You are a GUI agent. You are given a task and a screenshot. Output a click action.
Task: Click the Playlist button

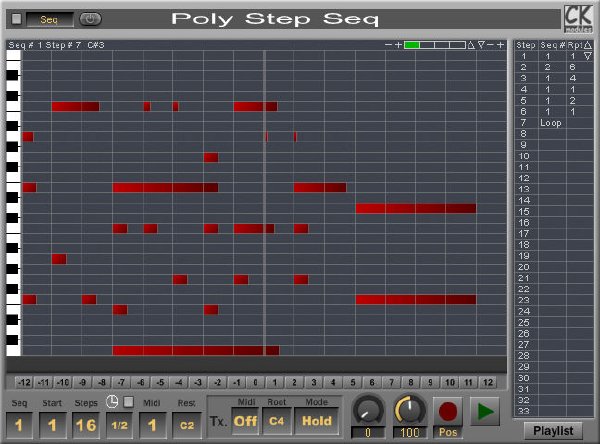[553, 431]
